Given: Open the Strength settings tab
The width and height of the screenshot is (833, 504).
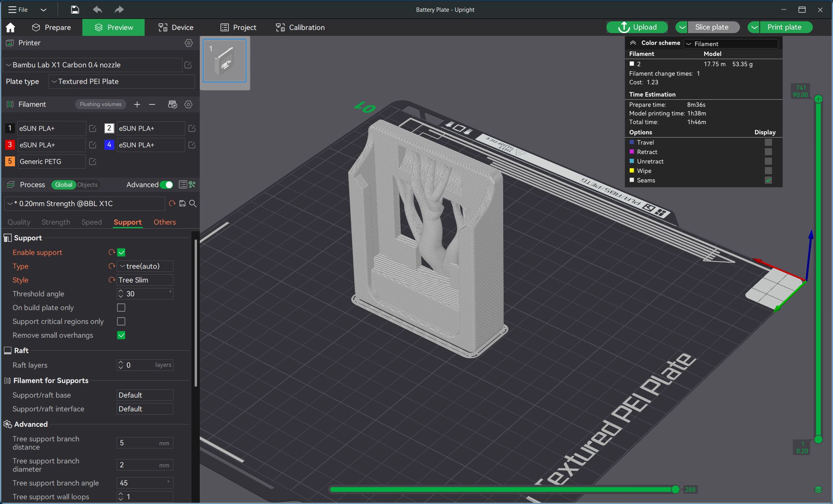Looking at the screenshot, I should tap(56, 222).
